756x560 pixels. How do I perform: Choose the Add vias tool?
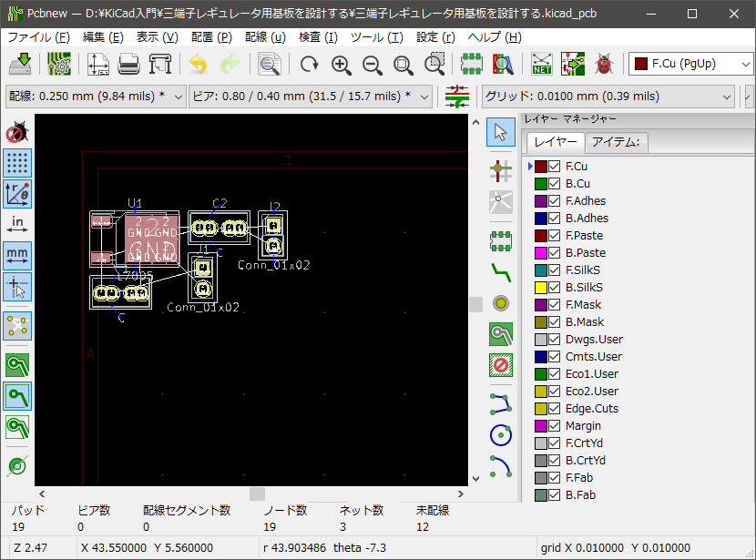(500, 303)
